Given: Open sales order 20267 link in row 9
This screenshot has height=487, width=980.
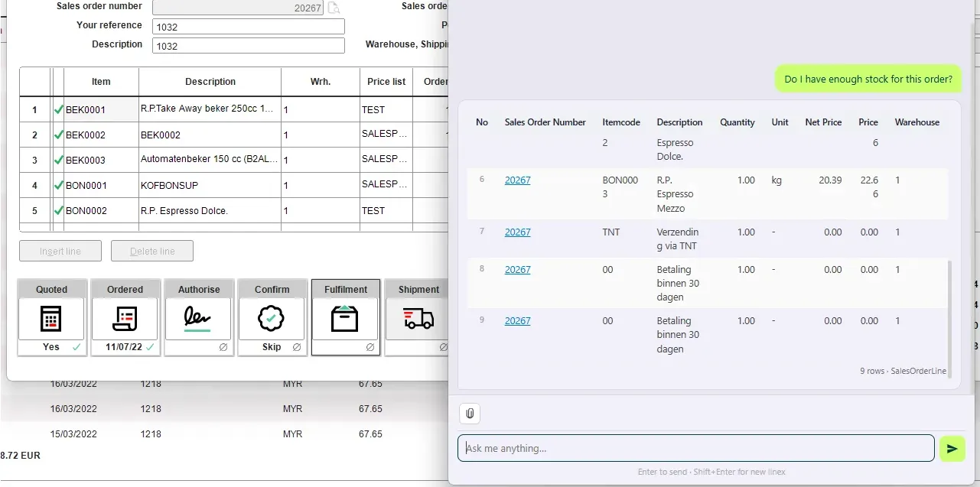Looking at the screenshot, I should coord(517,321).
